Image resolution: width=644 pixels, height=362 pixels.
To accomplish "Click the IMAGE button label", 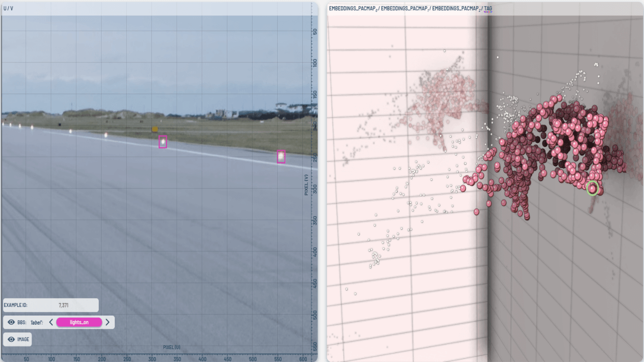I will click(23, 339).
